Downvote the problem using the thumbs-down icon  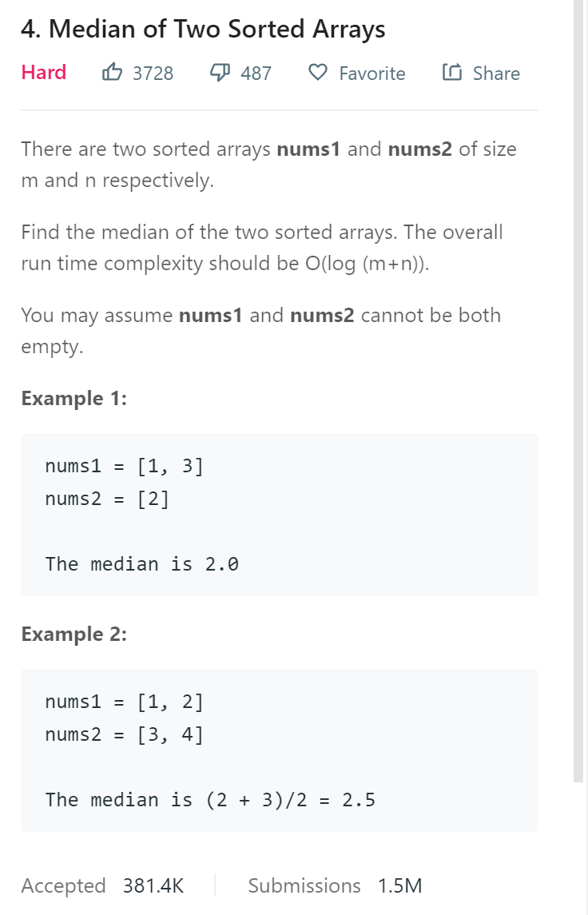click(x=220, y=73)
